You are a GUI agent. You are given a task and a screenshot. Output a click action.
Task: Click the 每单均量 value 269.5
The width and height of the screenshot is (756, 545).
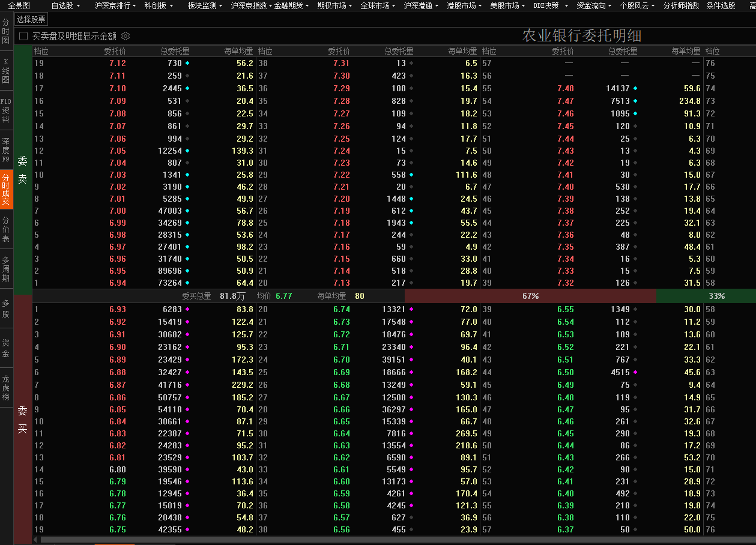click(x=466, y=433)
